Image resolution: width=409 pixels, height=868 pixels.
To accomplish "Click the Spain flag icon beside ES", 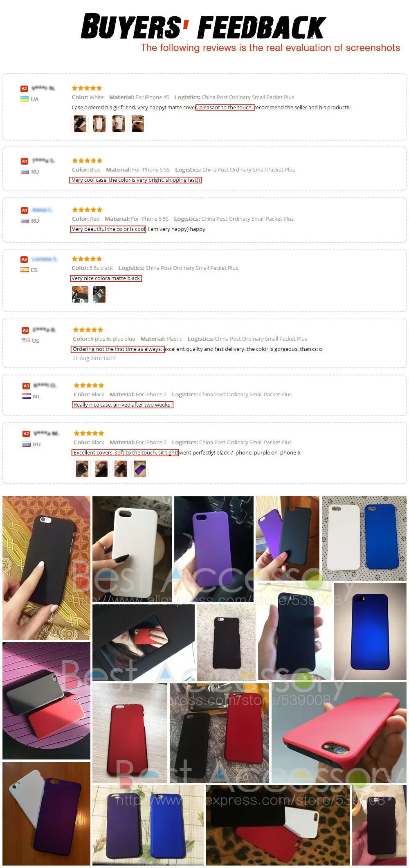I will pyautogui.click(x=25, y=270).
